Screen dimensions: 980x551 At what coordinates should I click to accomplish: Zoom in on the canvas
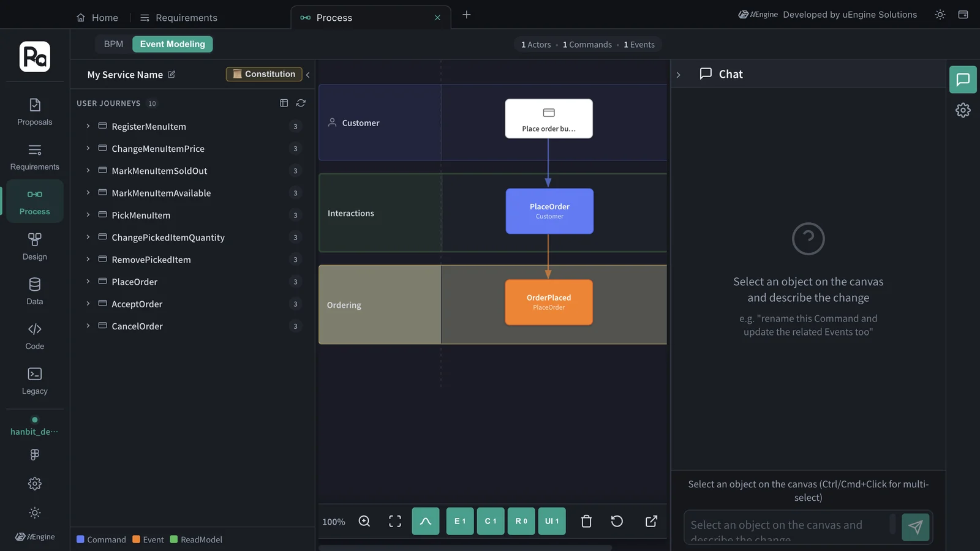(364, 521)
